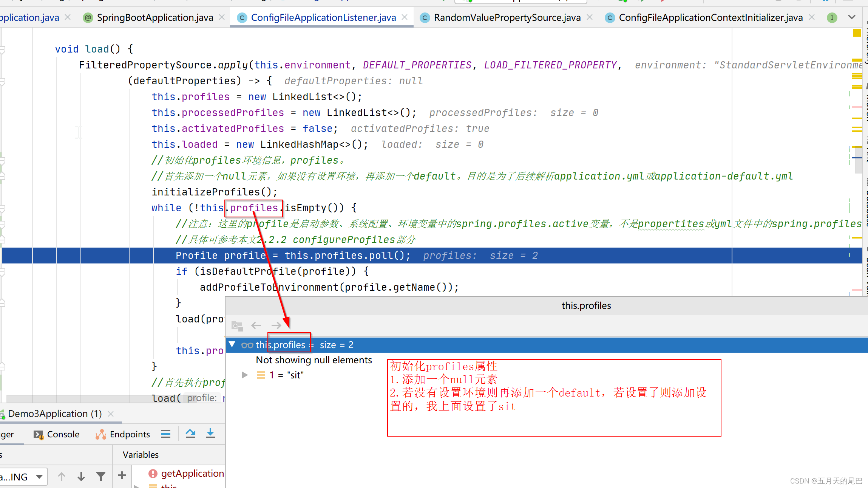Click the back arrow in the this.profiles popup

[x=256, y=325]
